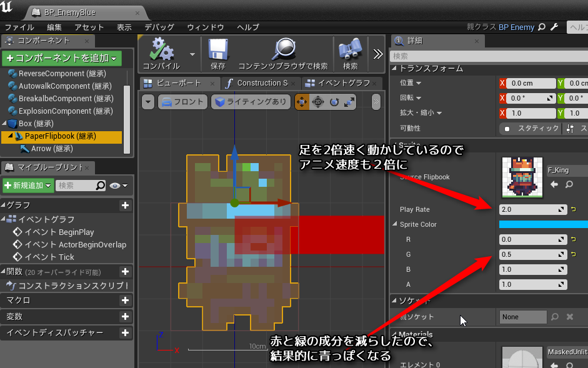Viewport: 588px width, 368px height.
Task: Open the viewport options dropdown arrow
Action: tap(148, 102)
